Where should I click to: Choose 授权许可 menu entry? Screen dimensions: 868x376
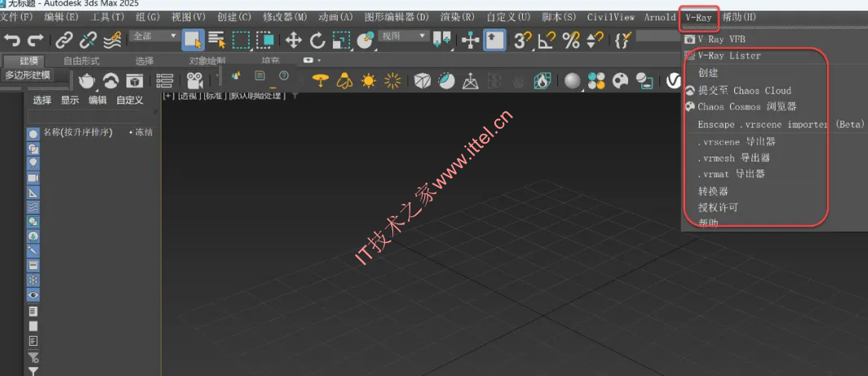pos(718,208)
